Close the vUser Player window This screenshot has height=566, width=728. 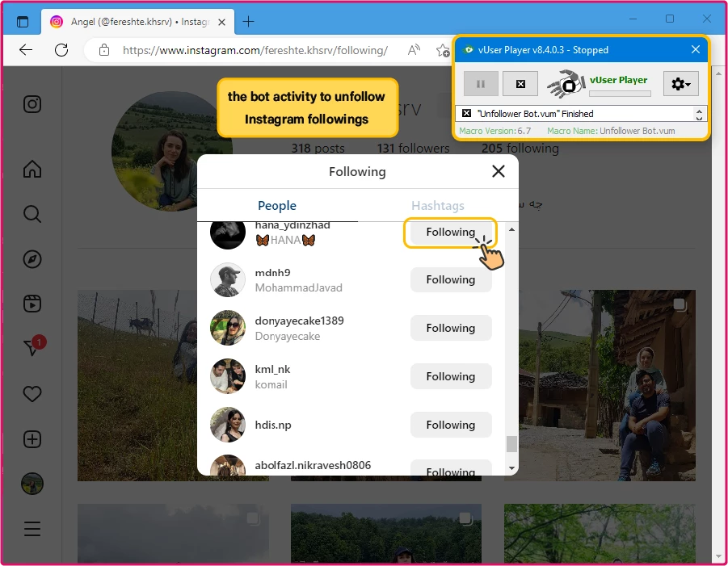(x=695, y=49)
